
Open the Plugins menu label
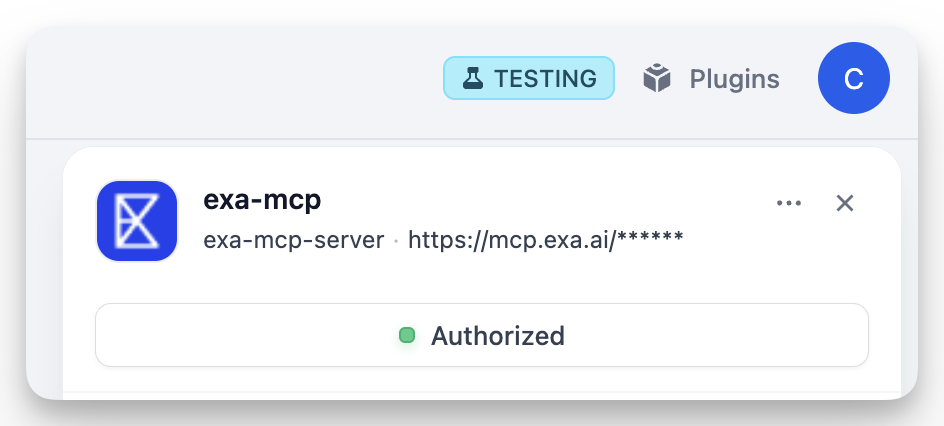pyautogui.click(x=734, y=78)
